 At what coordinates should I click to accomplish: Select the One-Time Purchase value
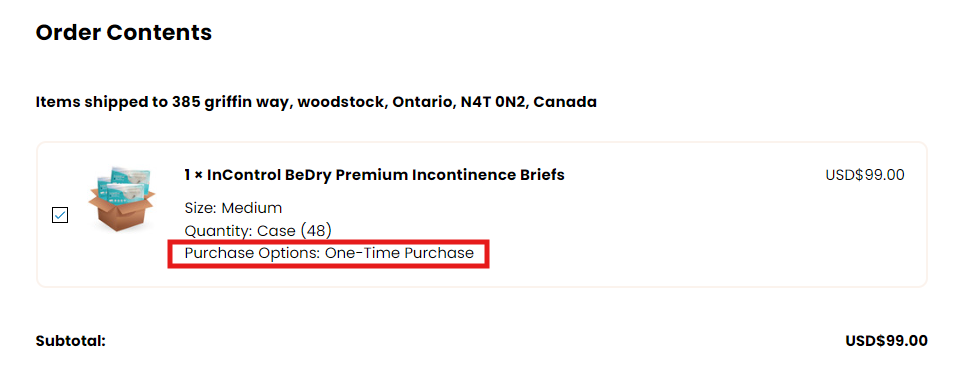coord(399,253)
